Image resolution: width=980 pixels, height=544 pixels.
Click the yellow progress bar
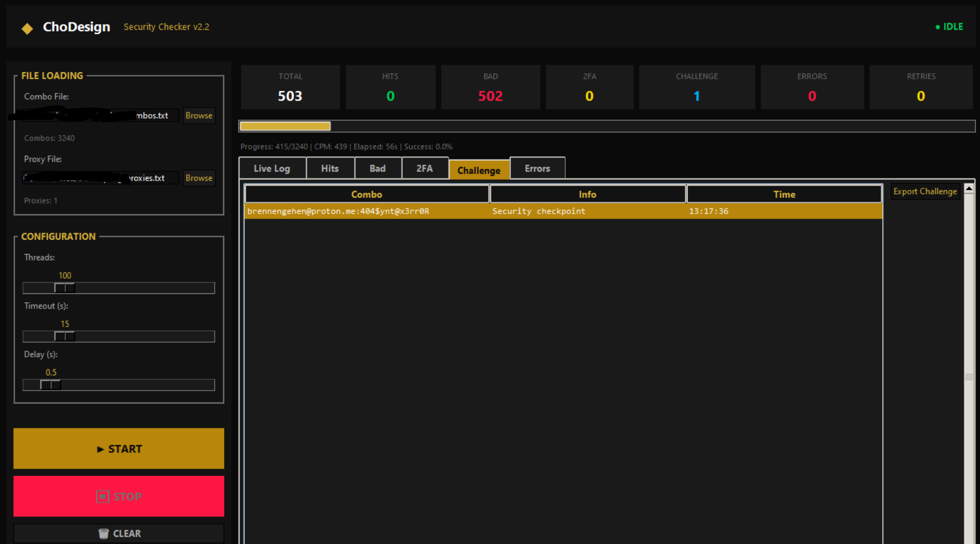[x=285, y=126]
